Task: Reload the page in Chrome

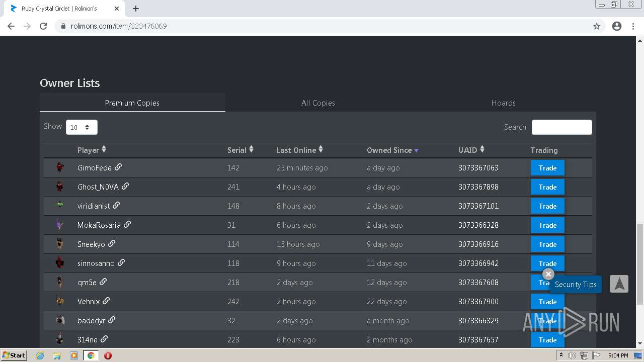Action: [43, 26]
